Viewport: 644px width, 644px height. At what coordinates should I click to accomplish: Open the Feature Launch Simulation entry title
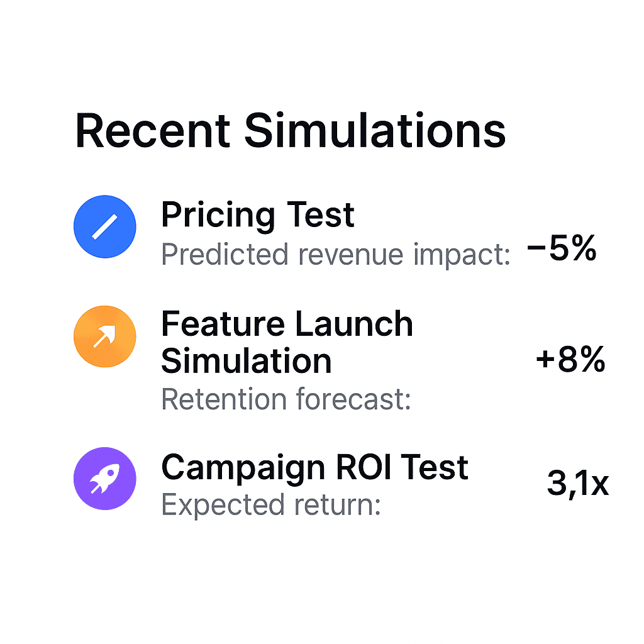[287, 342]
